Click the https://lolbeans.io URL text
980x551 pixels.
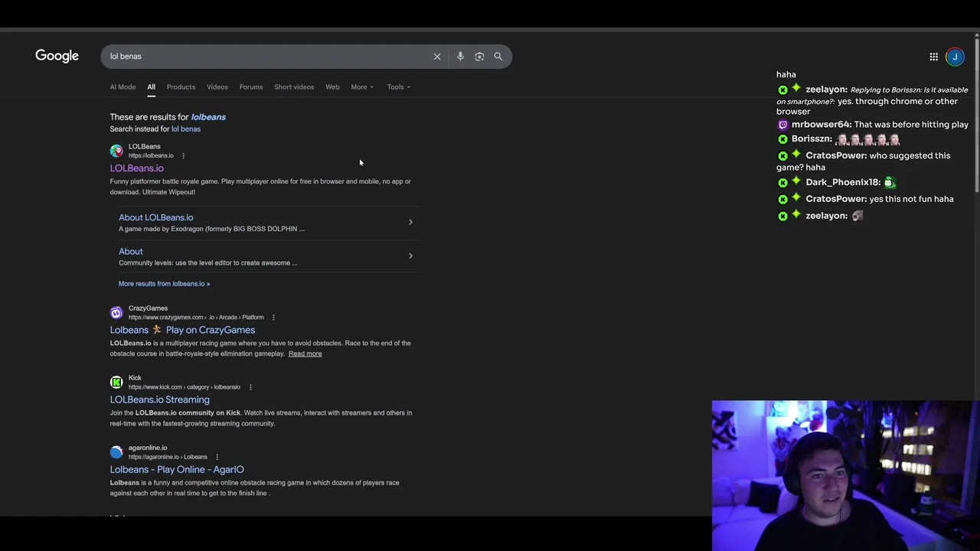(x=151, y=156)
